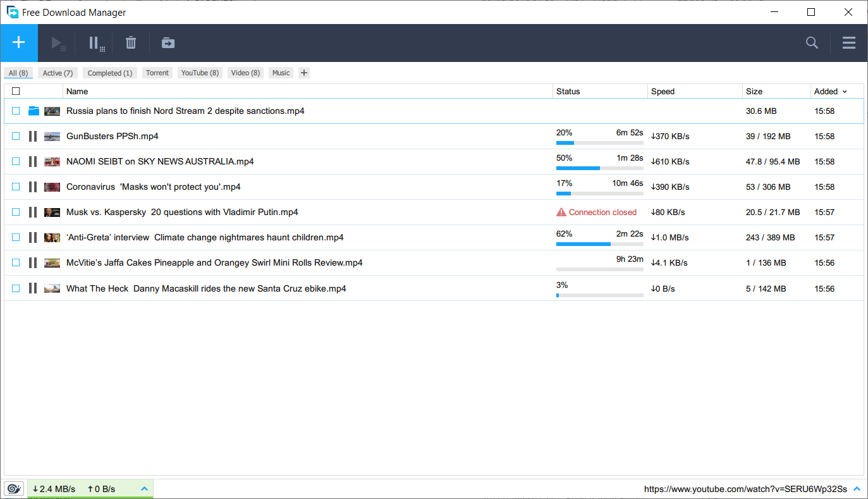Click the trash delete icon
868x499 pixels.
[x=131, y=43]
